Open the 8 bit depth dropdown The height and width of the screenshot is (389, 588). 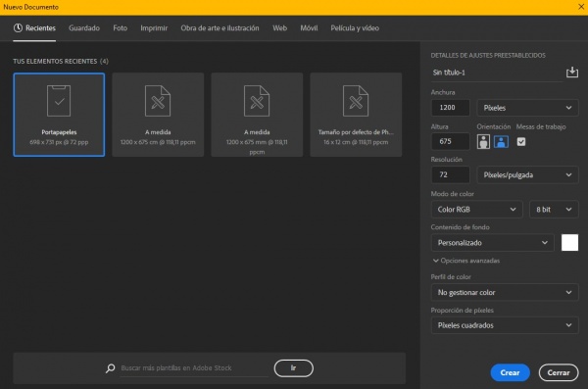pyautogui.click(x=554, y=210)
